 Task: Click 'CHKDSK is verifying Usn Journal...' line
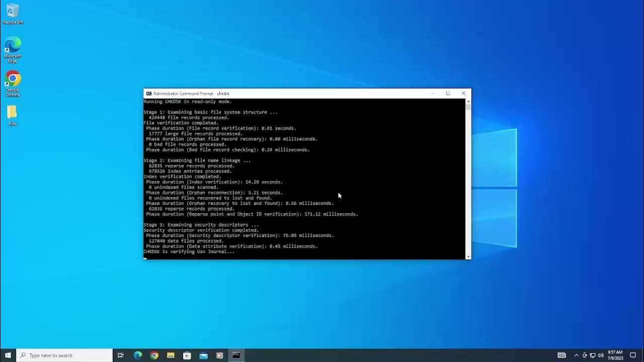(189, 251)
